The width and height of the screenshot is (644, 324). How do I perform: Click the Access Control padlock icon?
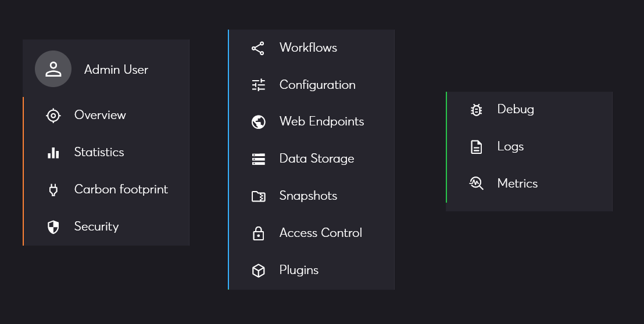point(258,233)
